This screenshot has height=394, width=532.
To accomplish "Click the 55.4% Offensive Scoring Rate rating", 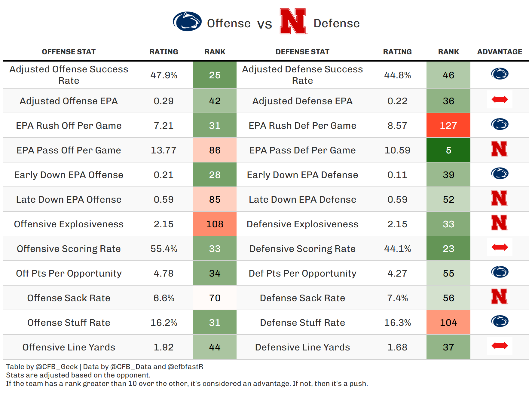I will tap(164, 249).
